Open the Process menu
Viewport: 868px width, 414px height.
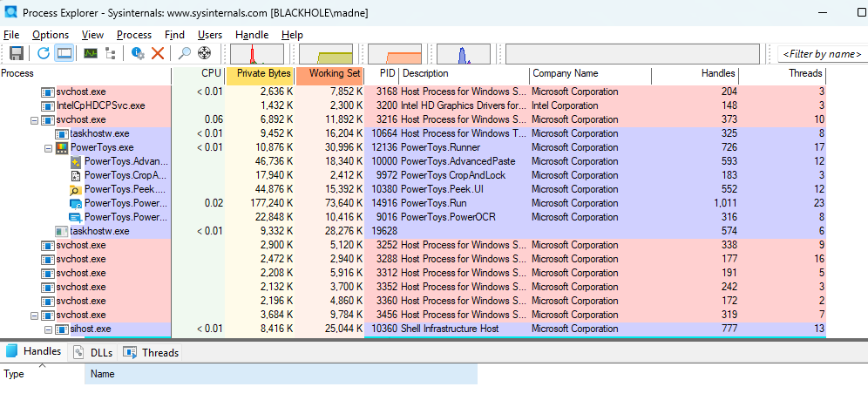click(x=134, y=35)
